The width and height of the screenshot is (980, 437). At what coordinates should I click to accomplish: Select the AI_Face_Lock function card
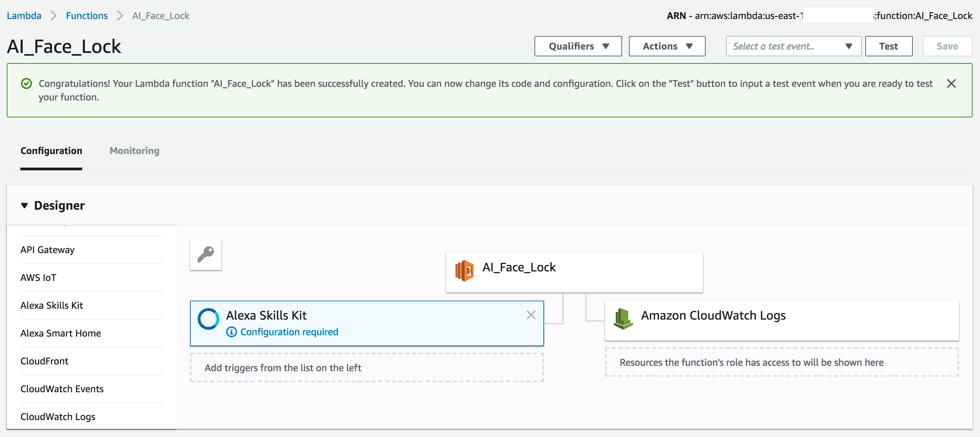tap(574, 272)
